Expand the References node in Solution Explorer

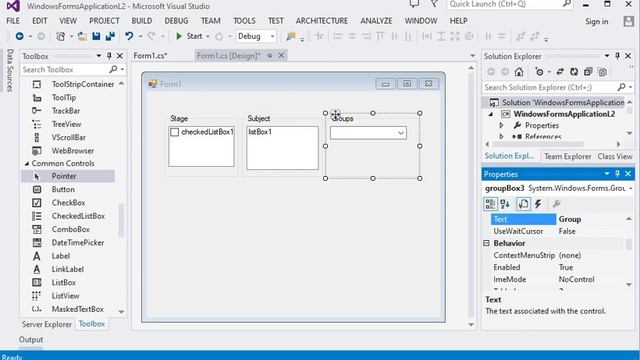[502, 137]
